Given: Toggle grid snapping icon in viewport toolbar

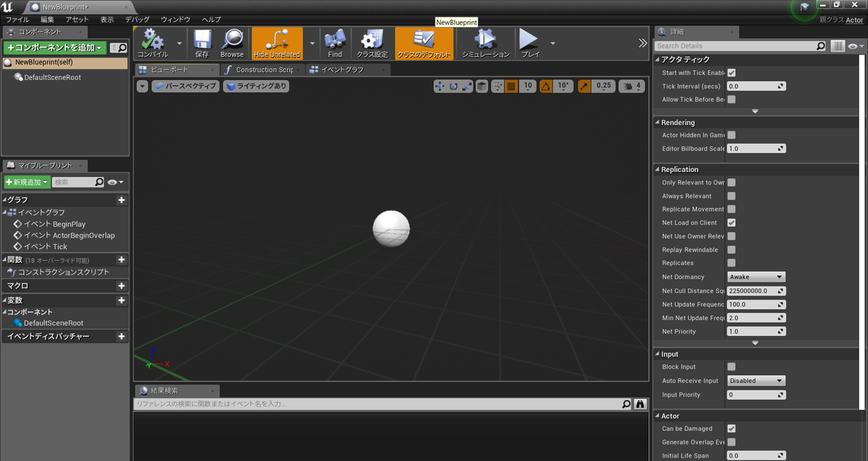Looking at the screenshot, I should [511, 86].
